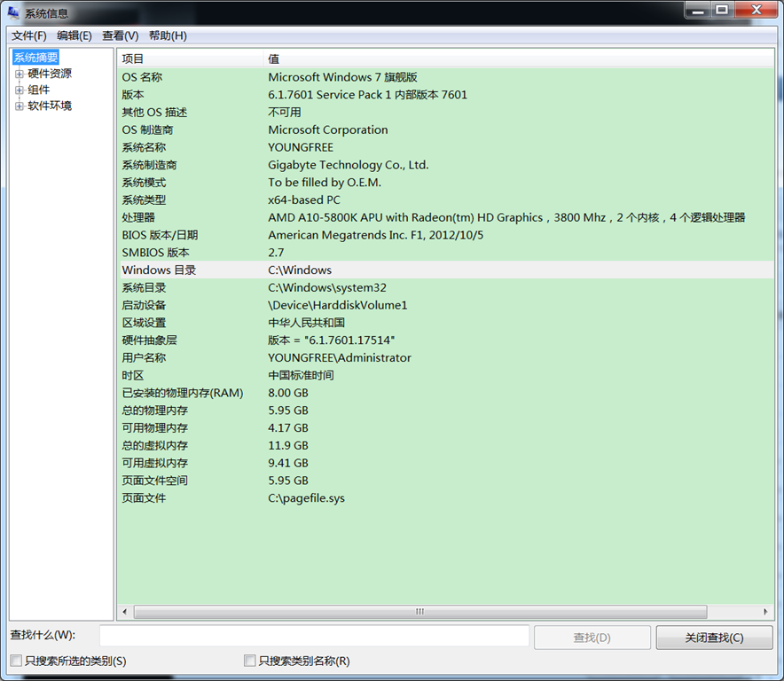784x681 pixels.
Task: Select the BIOS 版本/日期 row
Action: point(446,235)
